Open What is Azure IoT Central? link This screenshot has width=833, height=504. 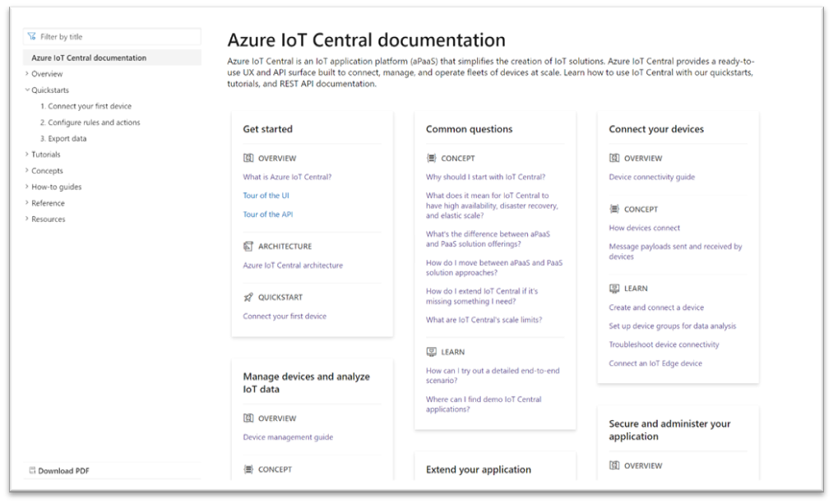click(287, 177)
